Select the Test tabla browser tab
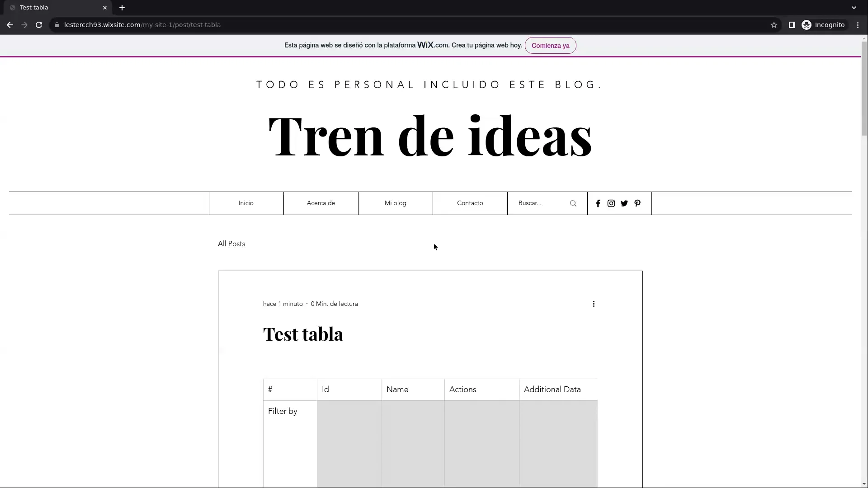The image size is (868, 488). pyautogui.click(x=59, y=8)
